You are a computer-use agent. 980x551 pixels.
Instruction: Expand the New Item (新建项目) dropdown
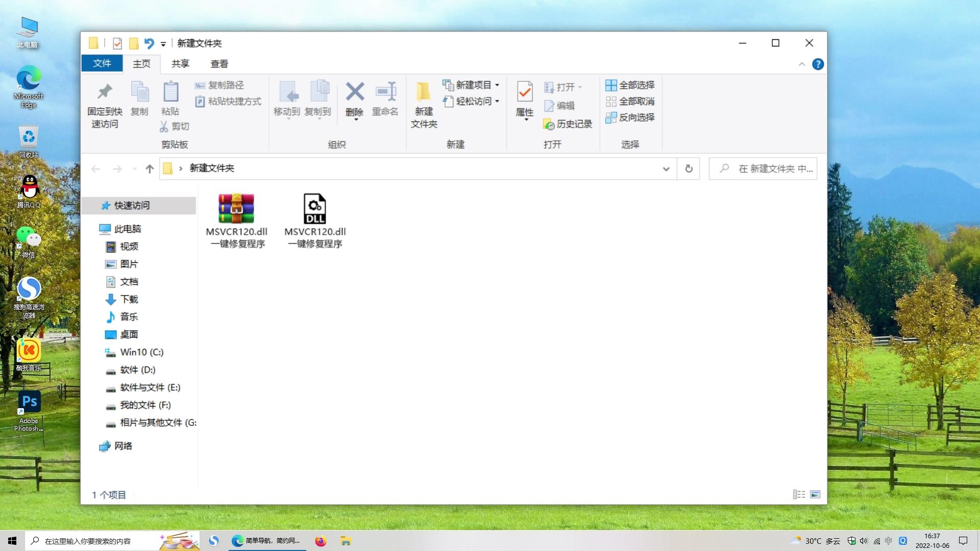[497, 85]
